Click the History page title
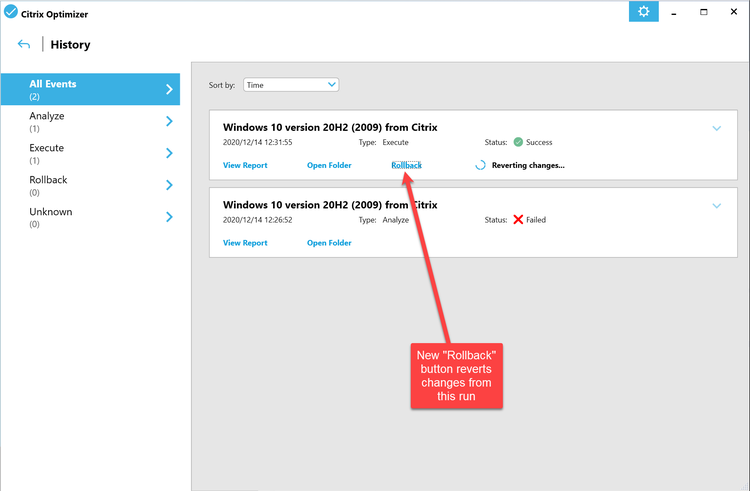This screenshot has height=491, width=750. click(70, 44)
